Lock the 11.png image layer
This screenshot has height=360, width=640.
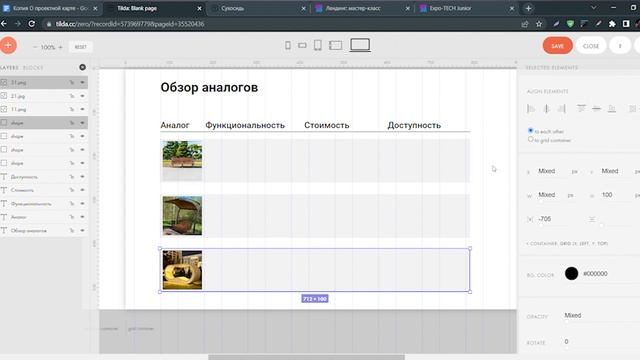click(72, 109)
